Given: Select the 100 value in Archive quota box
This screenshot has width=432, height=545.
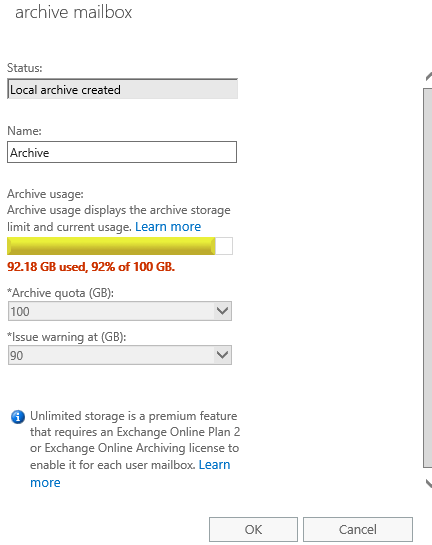Looking at the screenshot, I should (x=20, y=311).
